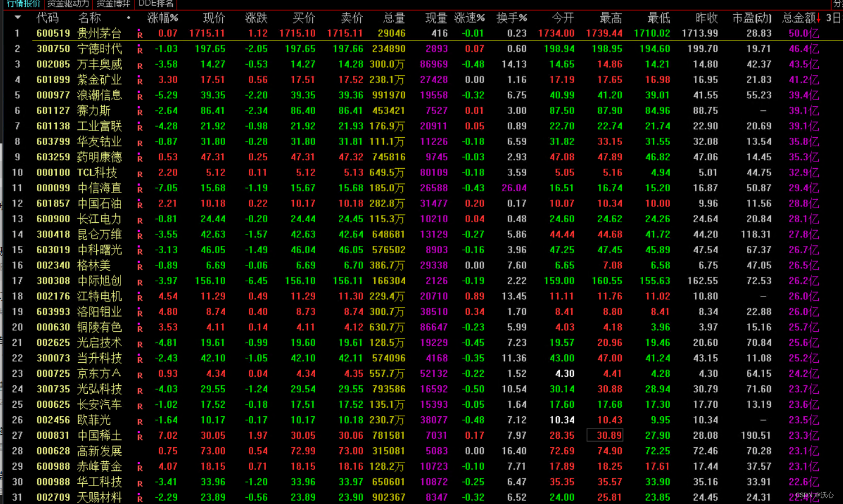
Task: Switch to the 资金驱动力 tab
Action: 68,3
